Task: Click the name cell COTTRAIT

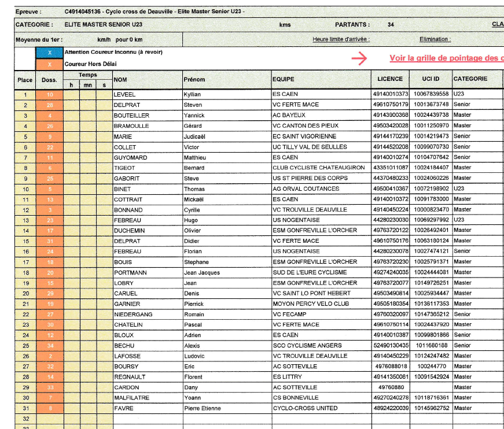Action: tap(148, 199)
